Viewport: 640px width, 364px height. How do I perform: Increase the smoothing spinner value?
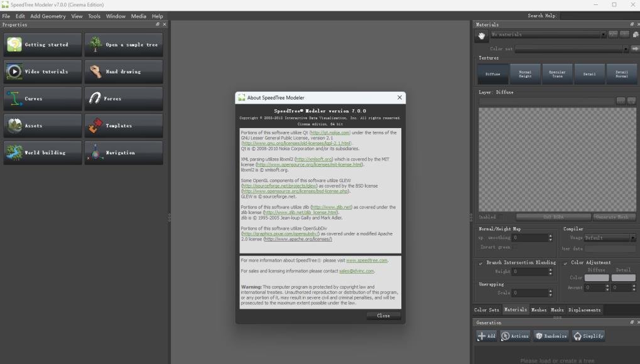[x=551, y=236]
